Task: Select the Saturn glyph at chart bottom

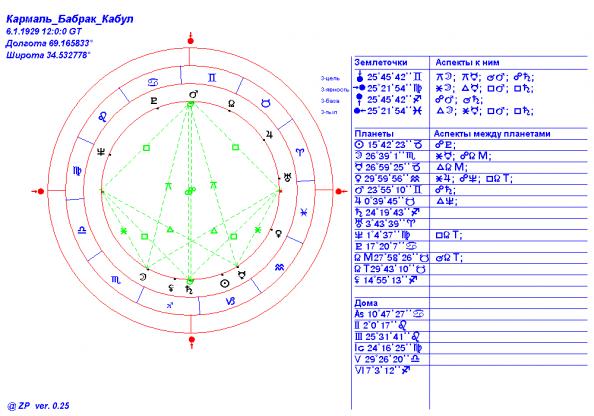Action: (x=189, y=290)
